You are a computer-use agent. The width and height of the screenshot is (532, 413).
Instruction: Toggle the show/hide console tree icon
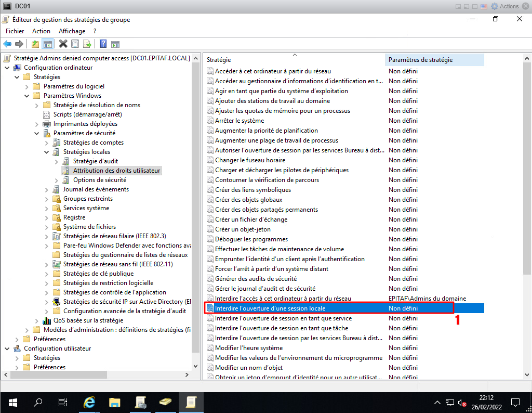[47, 44]
